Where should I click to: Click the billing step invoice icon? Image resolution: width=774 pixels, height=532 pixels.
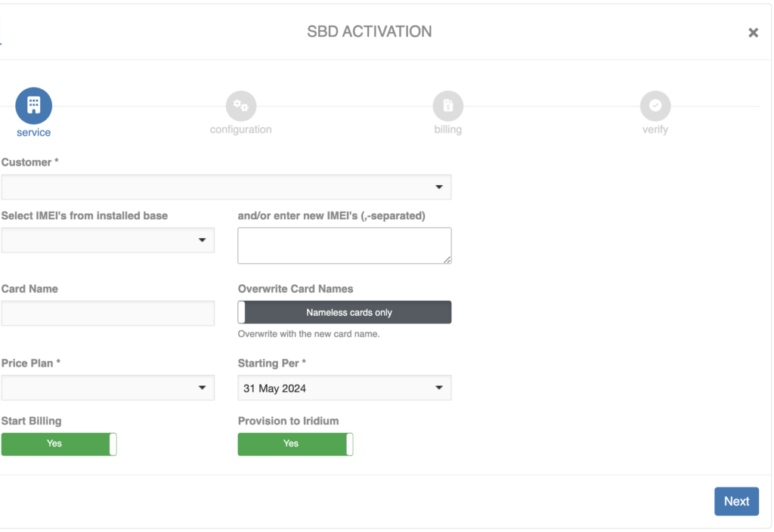pyautogui.click(x=448, y=106)
